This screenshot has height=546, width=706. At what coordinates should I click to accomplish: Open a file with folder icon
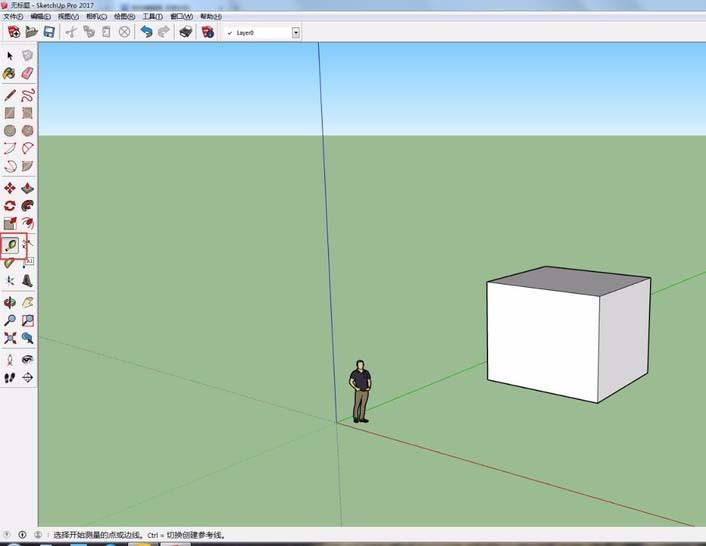(x=32, y=32)
